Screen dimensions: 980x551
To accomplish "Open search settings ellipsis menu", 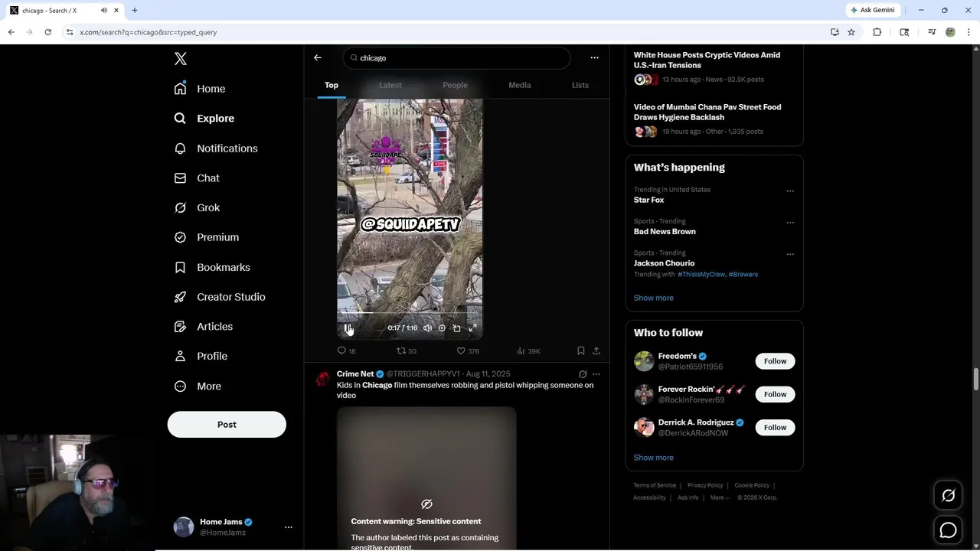I will point(594,57).
